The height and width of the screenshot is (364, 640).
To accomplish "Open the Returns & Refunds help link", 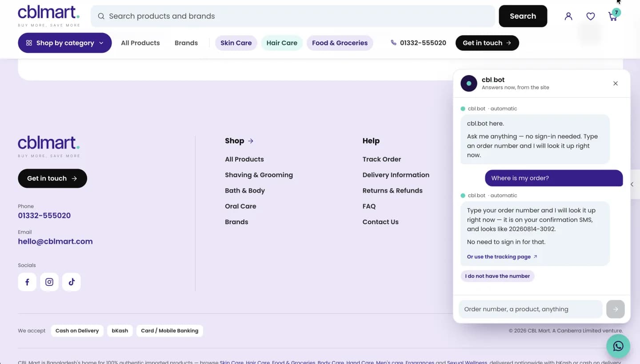I will click(x=392, y=190).
